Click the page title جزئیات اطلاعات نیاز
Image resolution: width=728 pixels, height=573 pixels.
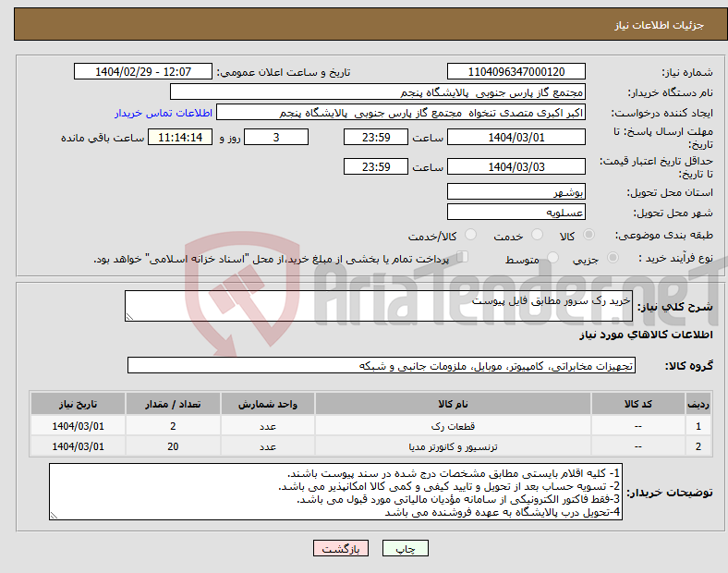[660, 25]
